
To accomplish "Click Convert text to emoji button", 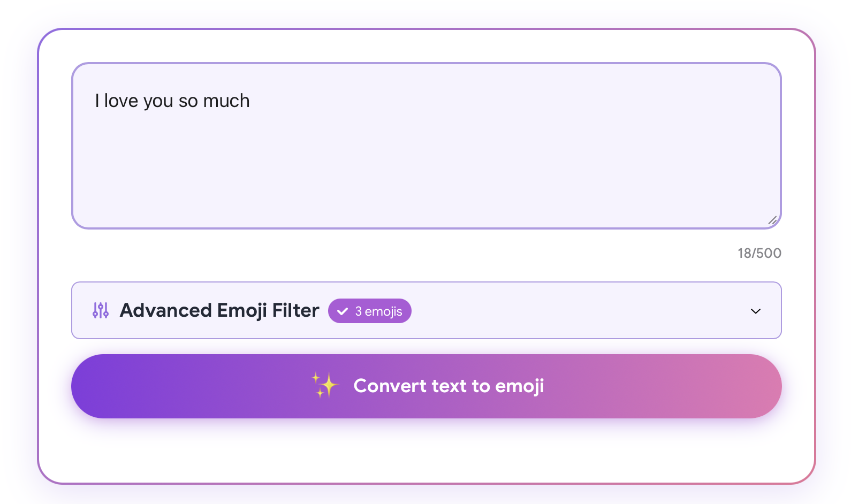I will coord(427,386).
